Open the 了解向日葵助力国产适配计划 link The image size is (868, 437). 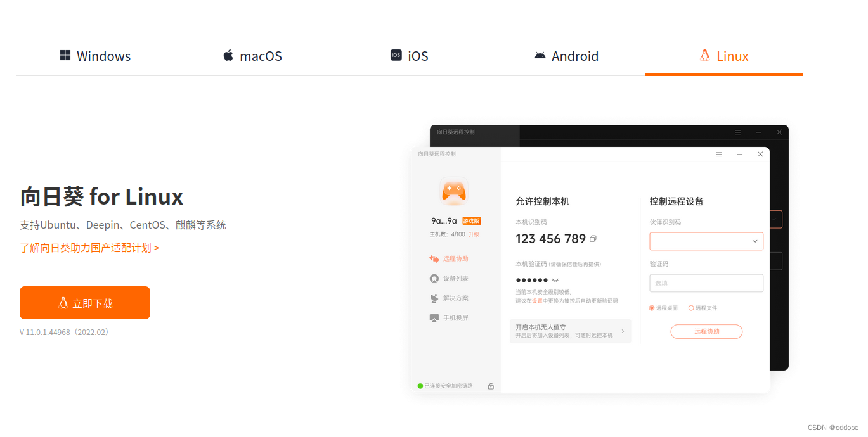click(89, 248)
